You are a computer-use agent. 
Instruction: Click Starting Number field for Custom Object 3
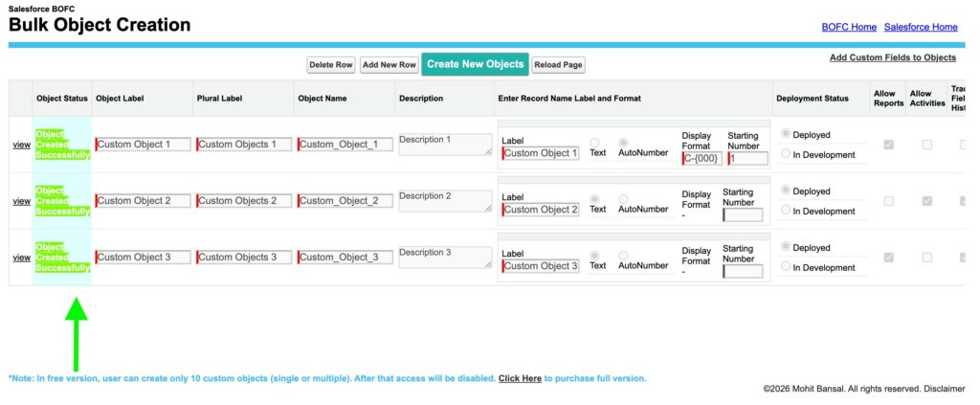[x=743, y=271]
